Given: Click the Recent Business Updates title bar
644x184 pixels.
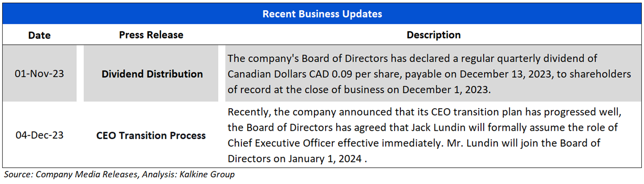Looking at the screenshot, I should (322, 14).
